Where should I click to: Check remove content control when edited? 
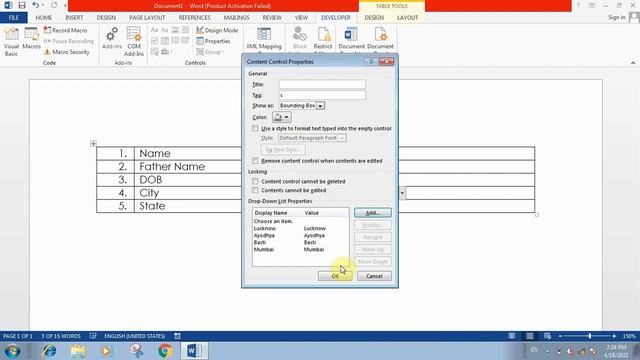pyautogui.click(x=255, y=160)
